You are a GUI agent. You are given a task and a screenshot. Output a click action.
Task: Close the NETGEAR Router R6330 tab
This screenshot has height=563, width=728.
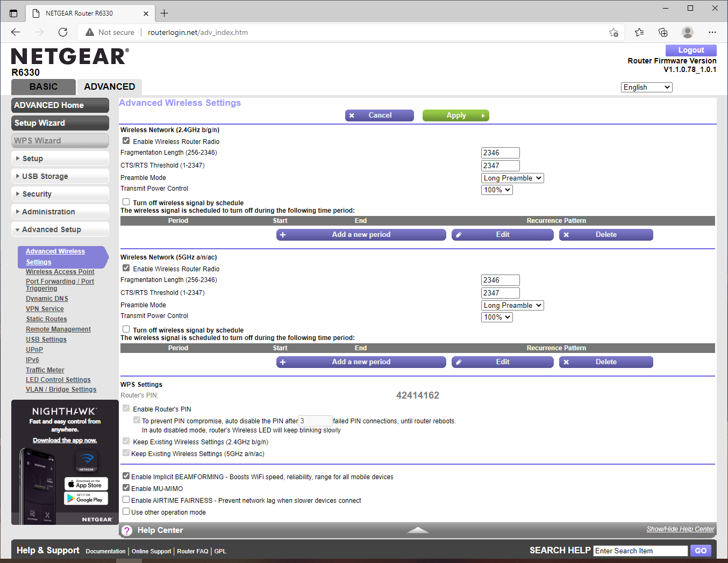(146, 13)
